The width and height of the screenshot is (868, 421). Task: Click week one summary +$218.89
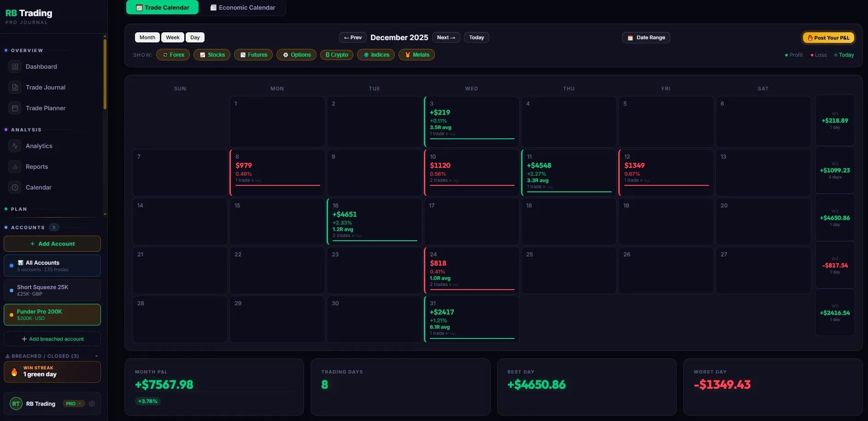[835, 120]
